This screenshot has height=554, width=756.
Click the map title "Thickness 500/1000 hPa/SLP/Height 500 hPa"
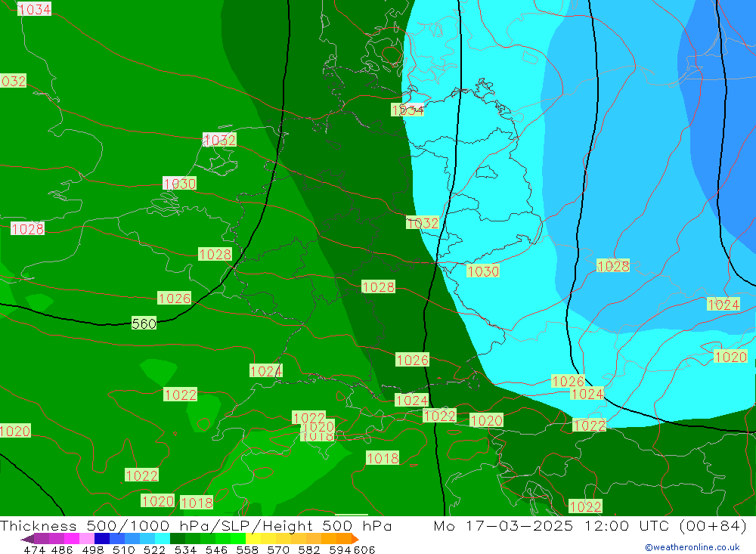coord(196,526)
